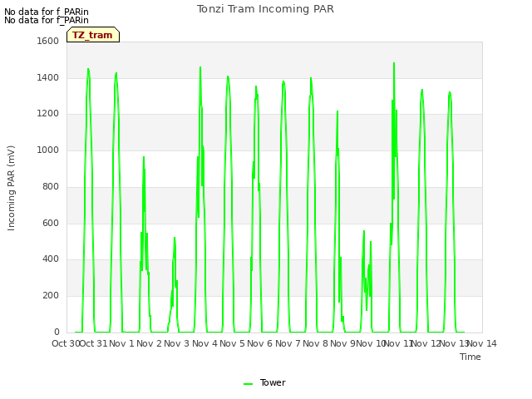Click the Nov 3 peak near 1460 mV
Image resolution: width=532 pixels, height=399 pixels.
200,67
